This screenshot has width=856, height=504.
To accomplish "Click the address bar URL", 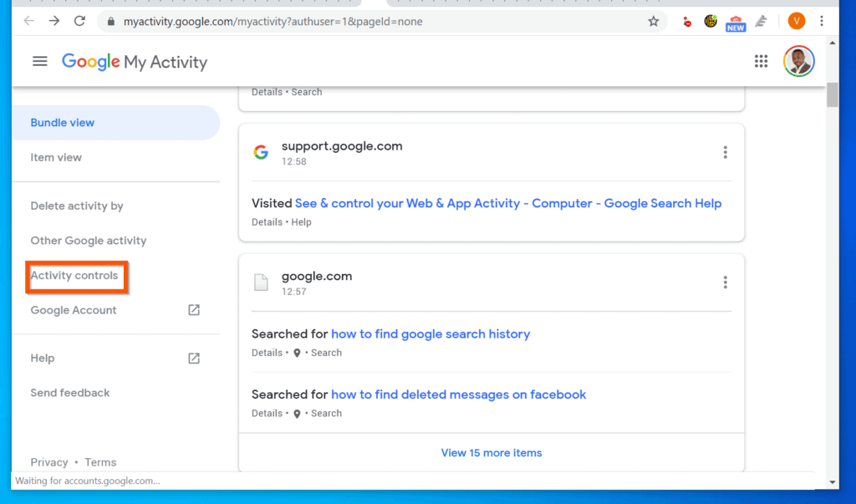I will click(273, 22).
